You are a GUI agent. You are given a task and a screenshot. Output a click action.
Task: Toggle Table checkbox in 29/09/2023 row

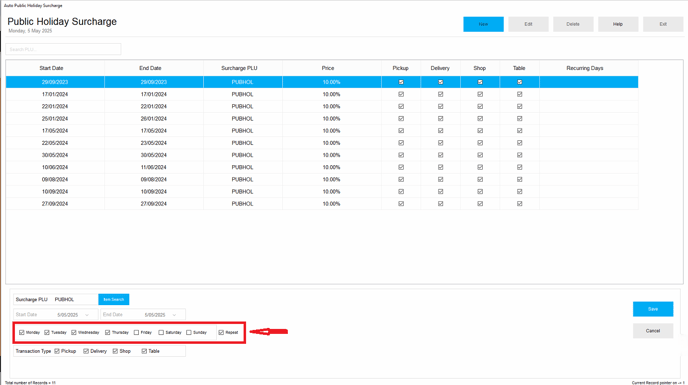click(520, 82)
